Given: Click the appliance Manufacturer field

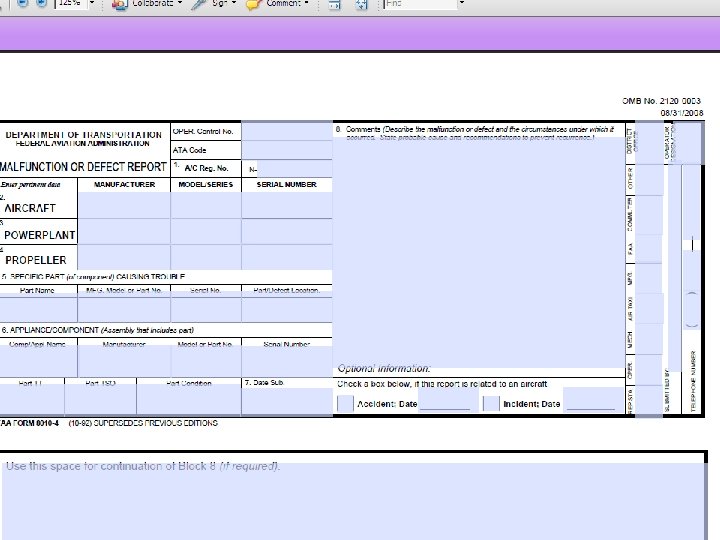Looking at the screenshot, I should [124, 362].
